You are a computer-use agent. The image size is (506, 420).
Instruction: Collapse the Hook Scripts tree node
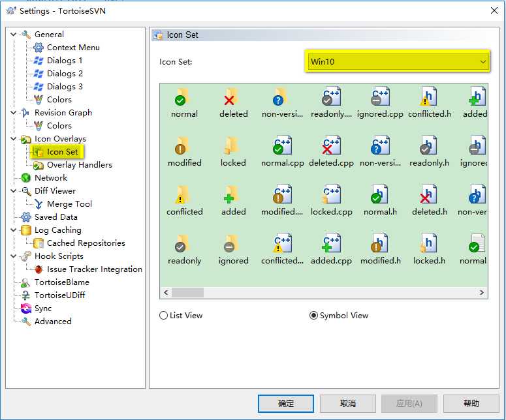[13, 256]
